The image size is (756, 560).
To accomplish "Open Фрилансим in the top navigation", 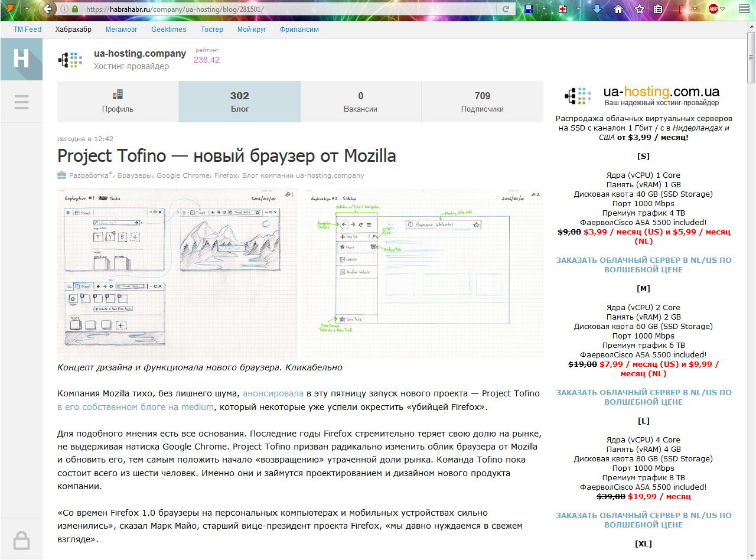I will point(299,30).
